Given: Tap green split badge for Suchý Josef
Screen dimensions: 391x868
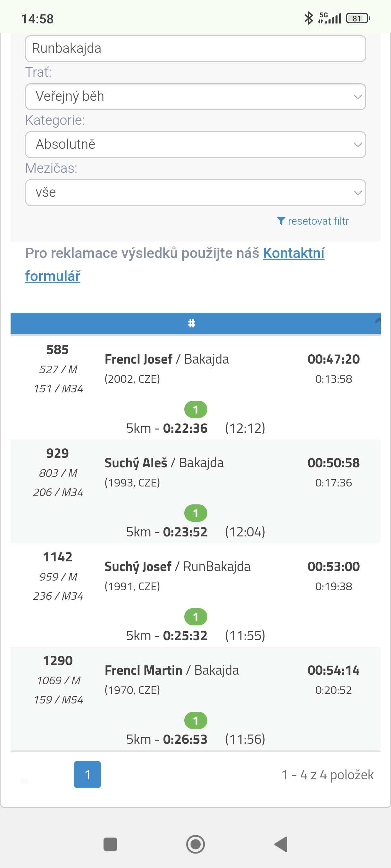Looking at the screenshot, I should [195, 617].
